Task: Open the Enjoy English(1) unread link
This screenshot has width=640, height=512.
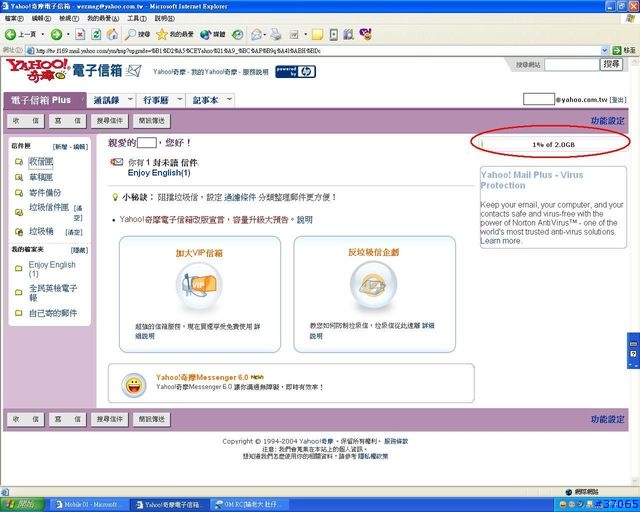Action: (159, 173)
